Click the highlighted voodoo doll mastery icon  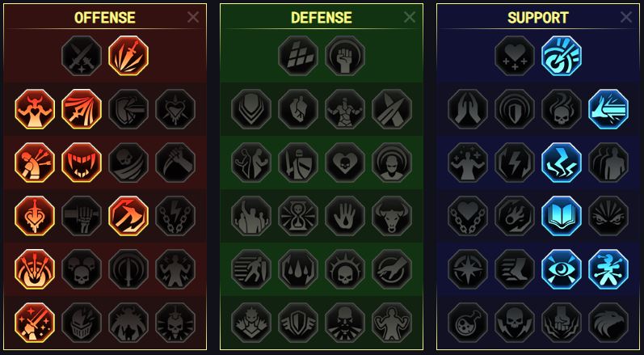point(608,269)
